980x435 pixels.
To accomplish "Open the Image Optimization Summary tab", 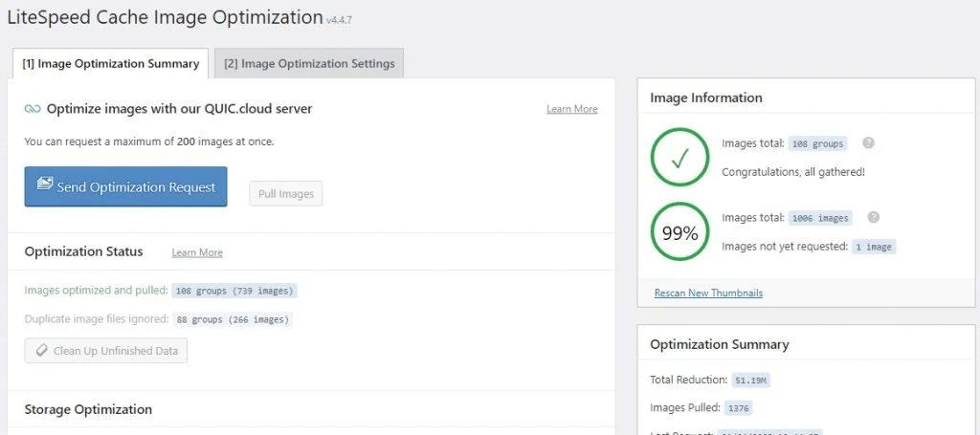I will click(x=111, y=64).
